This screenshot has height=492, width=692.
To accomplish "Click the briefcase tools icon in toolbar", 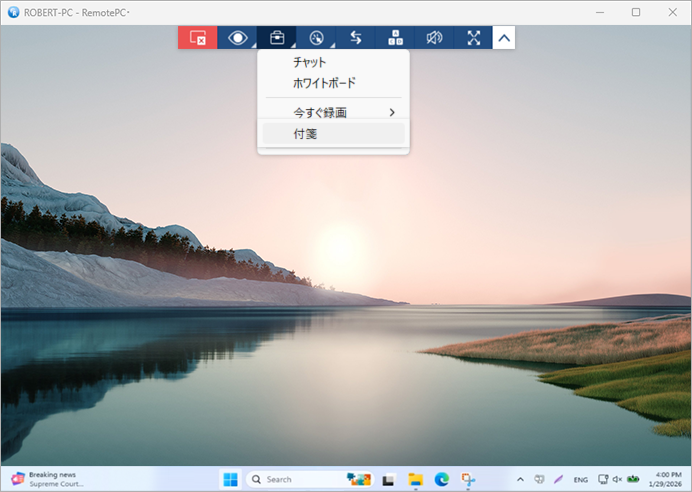I will coord(277,38).
